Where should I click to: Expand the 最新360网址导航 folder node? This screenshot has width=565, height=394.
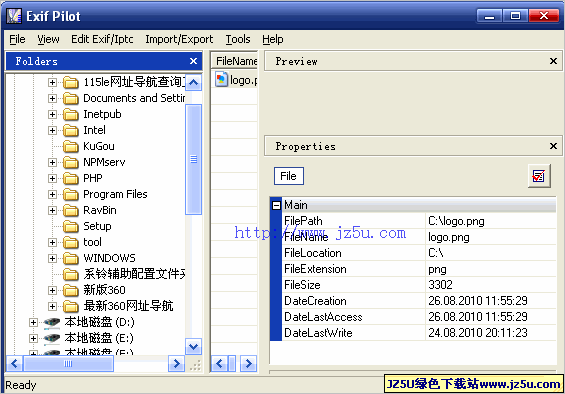tap(52, 306)
